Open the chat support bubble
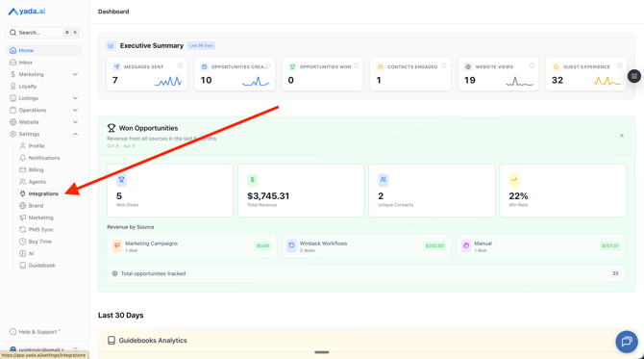This screenshot has height=359, width=644. tap(627, 342)
